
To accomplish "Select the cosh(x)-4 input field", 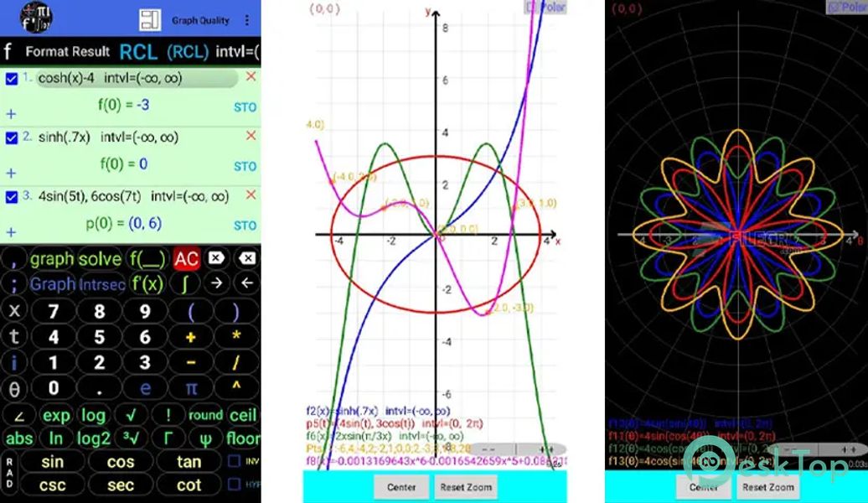I will (137, 79).
